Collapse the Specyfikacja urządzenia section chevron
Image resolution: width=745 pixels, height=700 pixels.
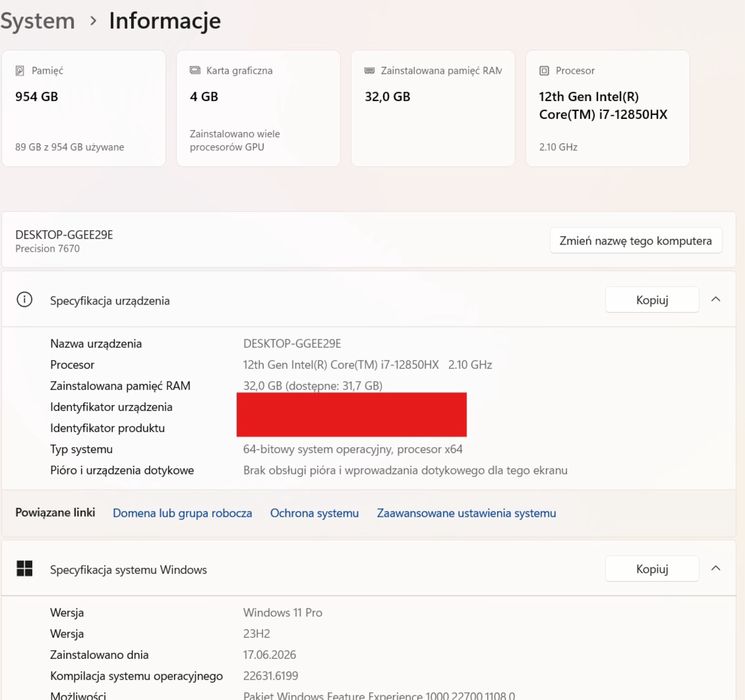(716, 299)
